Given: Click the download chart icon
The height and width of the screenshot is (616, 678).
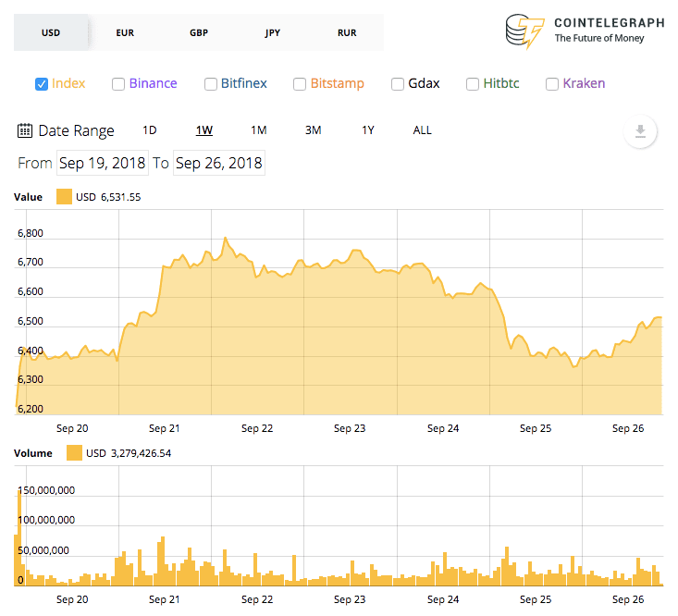Looking at the screenshot, I should pyautogui.click(x=639, y=131).
